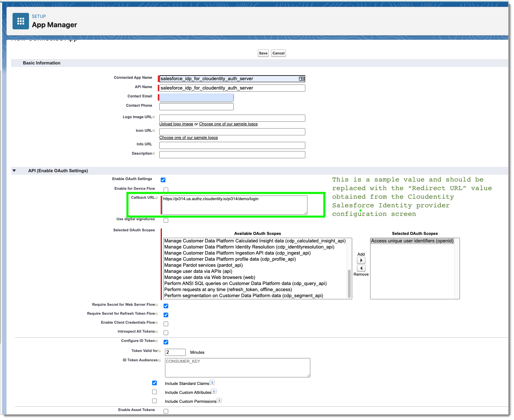This screenshot has width=514, height=420.
Task: Click the Logo Image URL field
Action: coord(232,118)
